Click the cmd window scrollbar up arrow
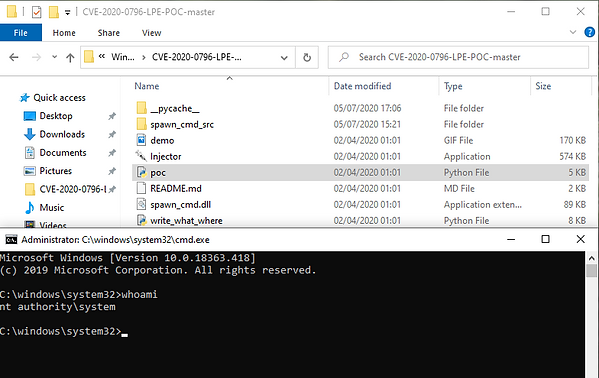 click(592, 258)
